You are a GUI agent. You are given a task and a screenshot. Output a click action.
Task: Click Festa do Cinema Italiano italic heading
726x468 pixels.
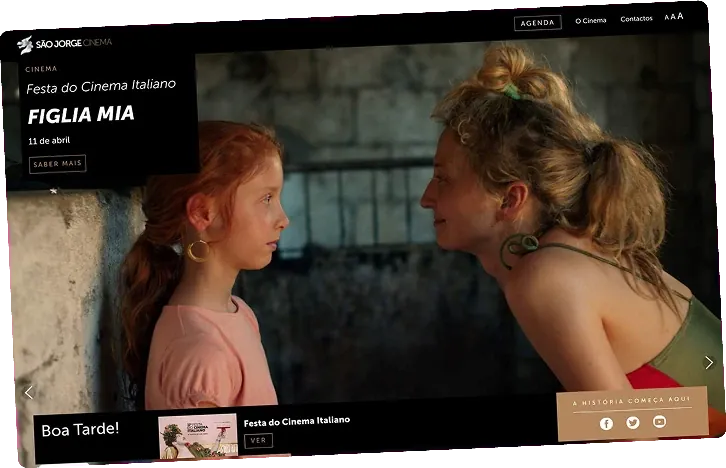(x=101, y=87)
